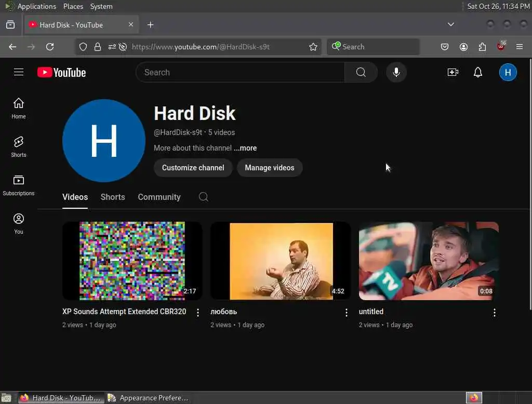
Task: Open the YouTube guide hamburger menu
Action: click(19, 72)
